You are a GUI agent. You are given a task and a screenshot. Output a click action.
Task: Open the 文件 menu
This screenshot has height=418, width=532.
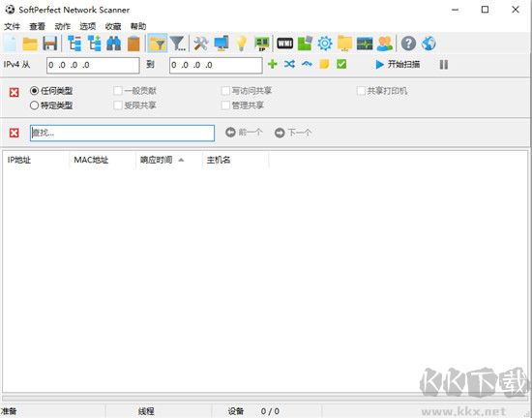click(x=12, y=26)
